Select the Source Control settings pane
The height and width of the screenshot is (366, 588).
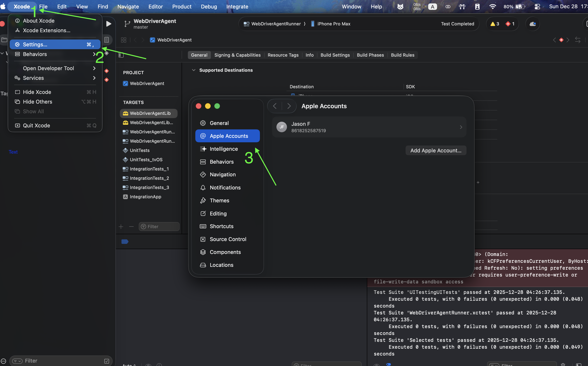pyautogui.click(x=228, y=239)
